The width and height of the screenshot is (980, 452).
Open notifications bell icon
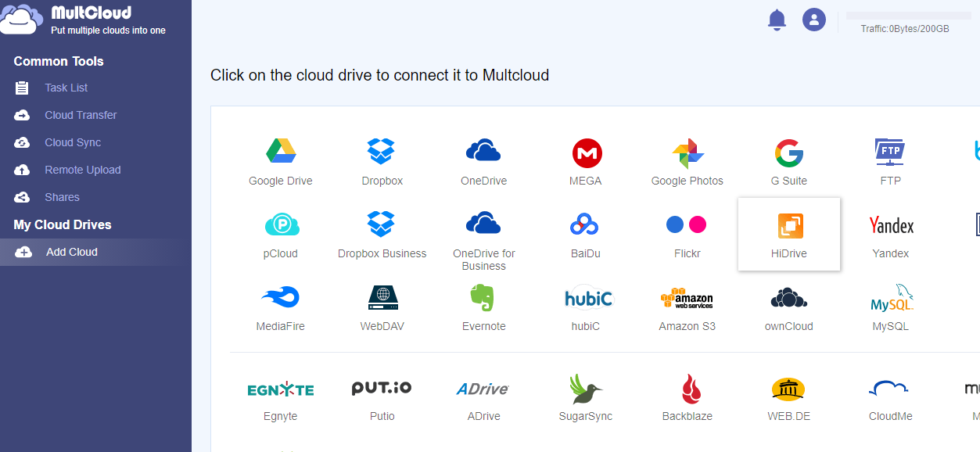777,20
